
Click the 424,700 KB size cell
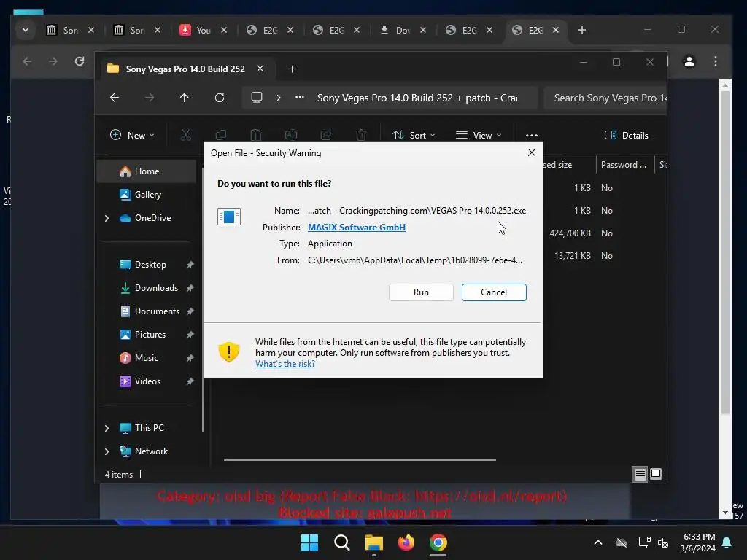pyautogui.click(x=570, y=233)
